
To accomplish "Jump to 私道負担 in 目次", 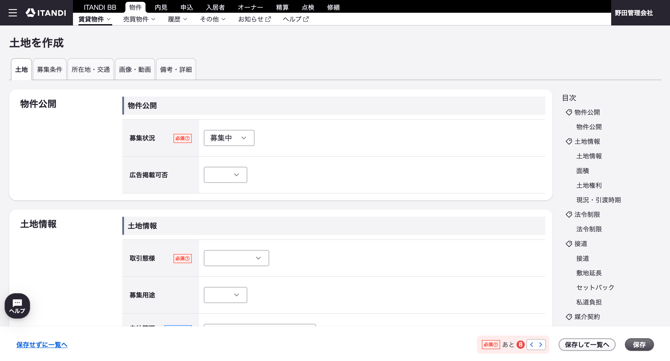I will [x=589, y=302].
